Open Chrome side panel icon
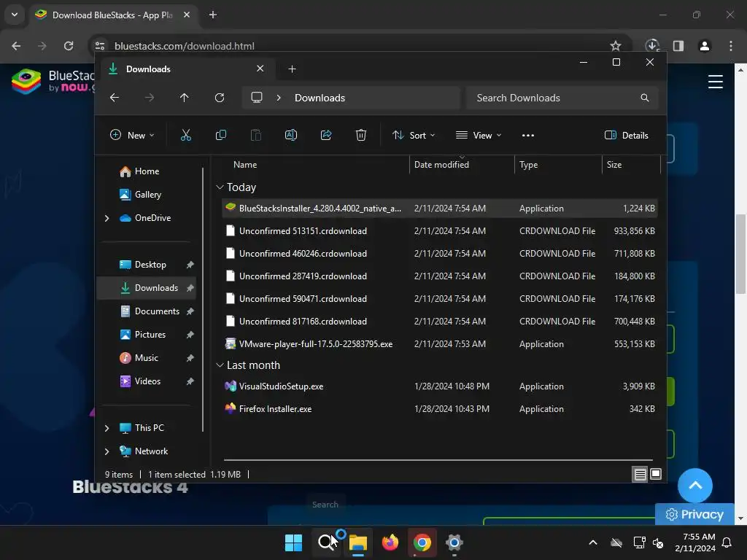 point(678,46)
